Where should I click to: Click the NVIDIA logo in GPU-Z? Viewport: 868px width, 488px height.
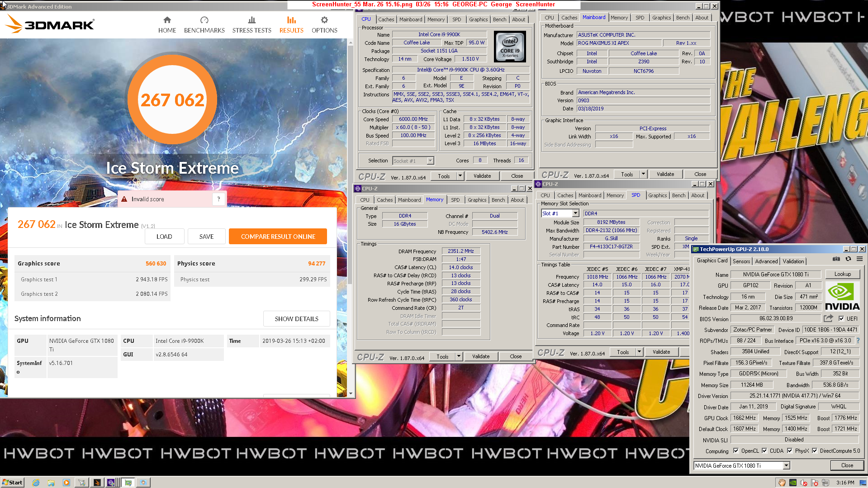click(x=842, y=297)
